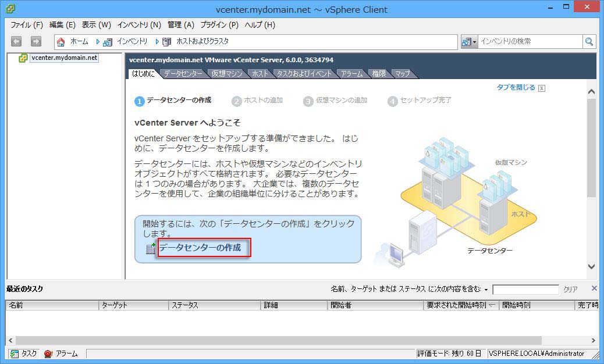Screen dimensions: 604x364
Task: Click the ステータス column header
Action: tap(215, 305)
